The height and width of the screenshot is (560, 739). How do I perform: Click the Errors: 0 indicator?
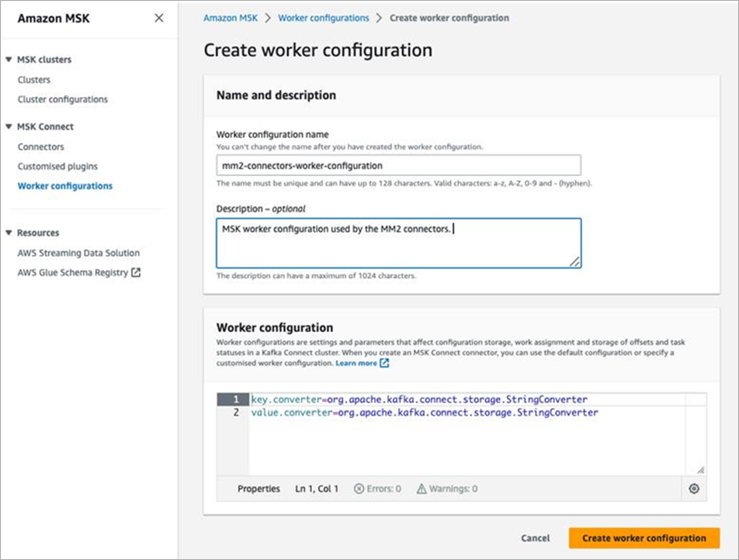coord(377,489)
